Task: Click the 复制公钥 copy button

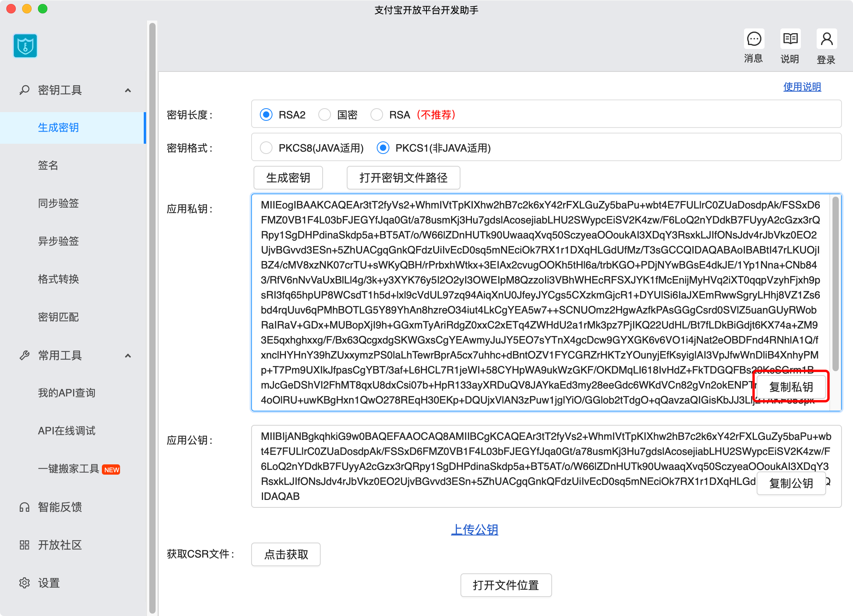Action: (791, 483)
